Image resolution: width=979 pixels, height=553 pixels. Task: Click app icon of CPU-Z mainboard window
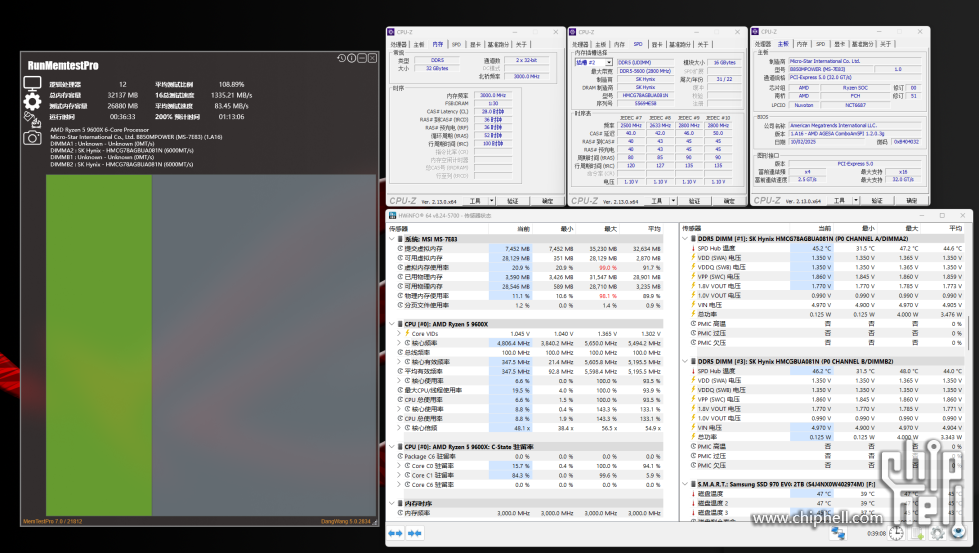pyautogui.click(x=755, y=31)
